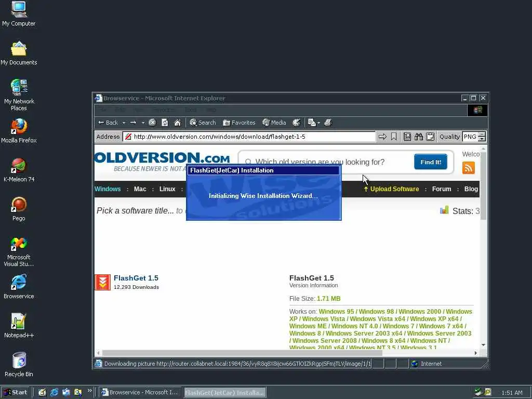532x399 pixels.
Task: Click the Upload Software link
Action: click(x=392, y=189)
